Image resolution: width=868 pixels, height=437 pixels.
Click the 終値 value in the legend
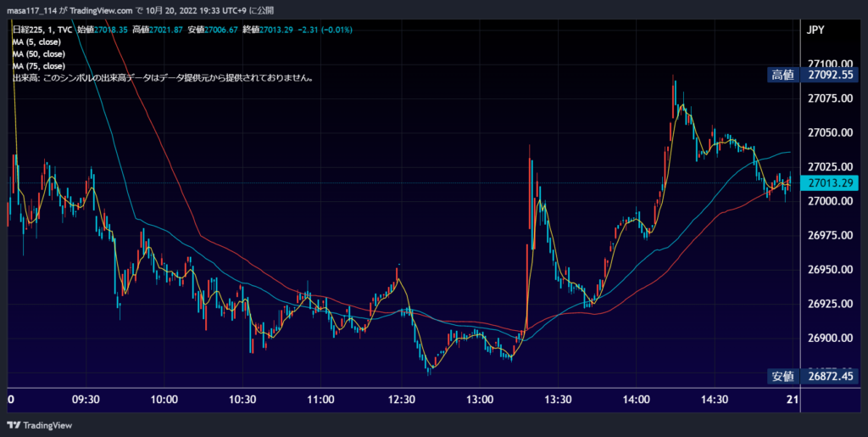(x=267, y=30)
